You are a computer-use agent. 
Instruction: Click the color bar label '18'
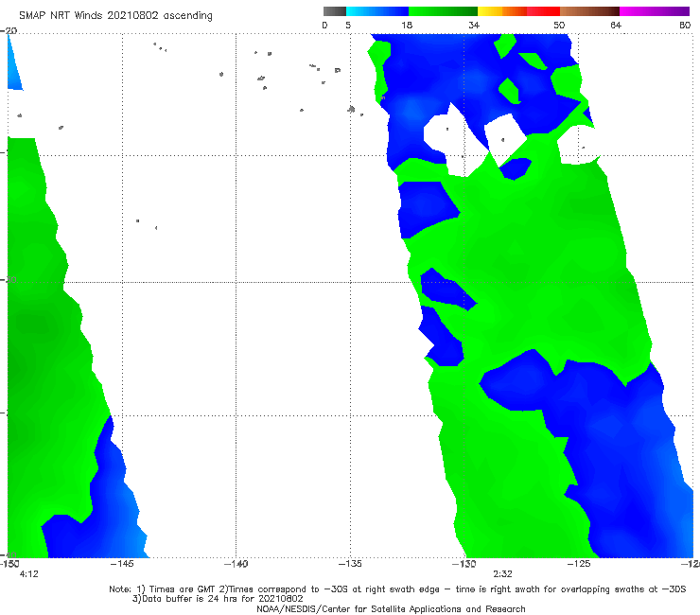coord(407,25)
